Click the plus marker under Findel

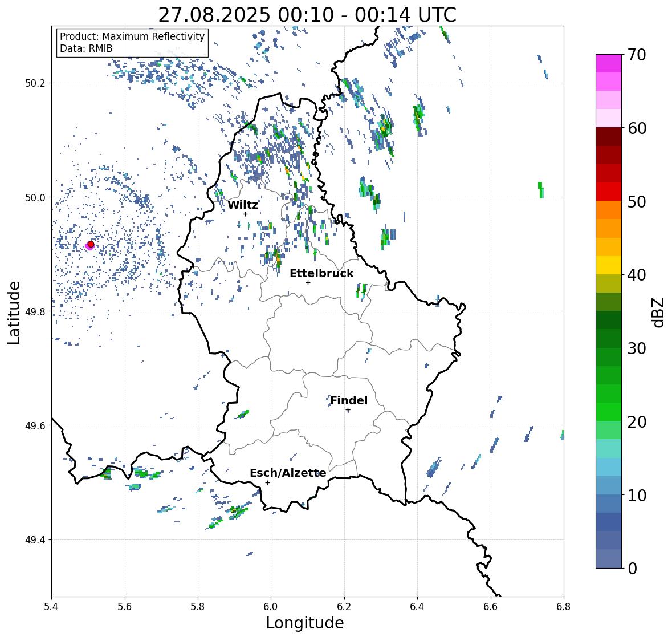tap(348, 410)
